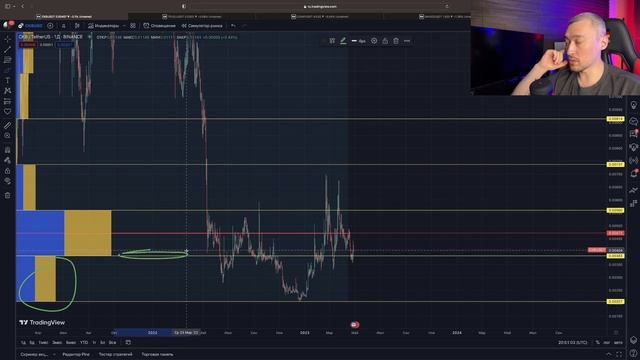The image size is (640, 360).
Task: Open the notifications bell in right sidebar
Action: point(633,173)
